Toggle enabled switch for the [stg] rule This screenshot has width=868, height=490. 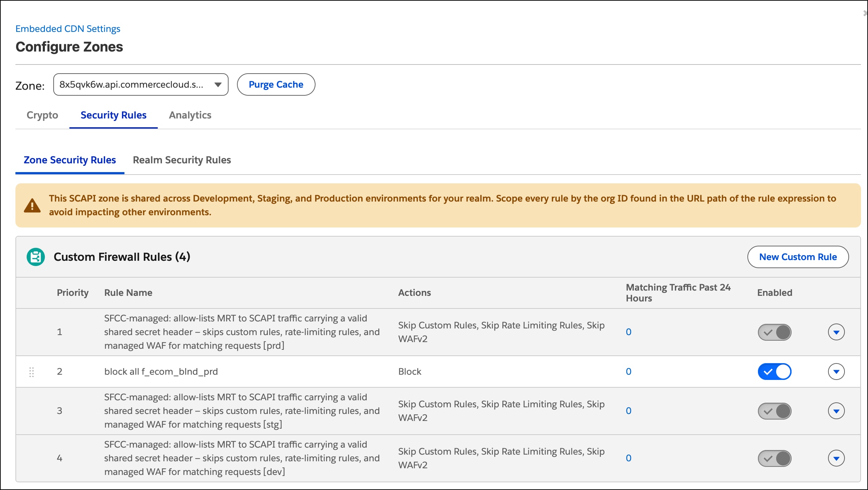(774, 411)
